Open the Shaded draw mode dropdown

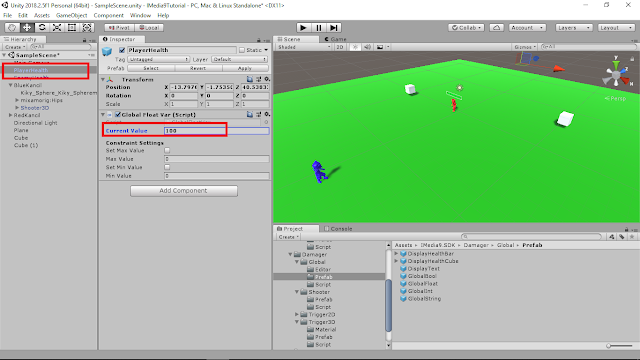[x=304, y=47]
